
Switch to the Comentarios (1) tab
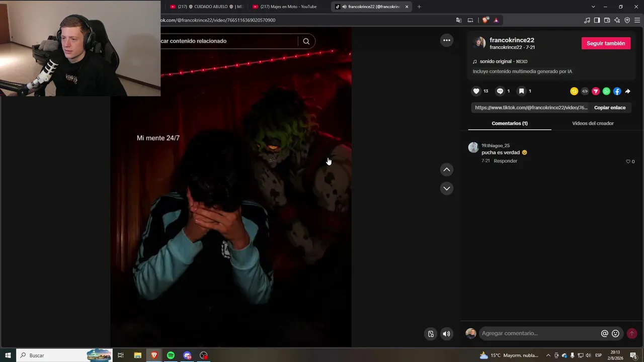pos(510,123)
